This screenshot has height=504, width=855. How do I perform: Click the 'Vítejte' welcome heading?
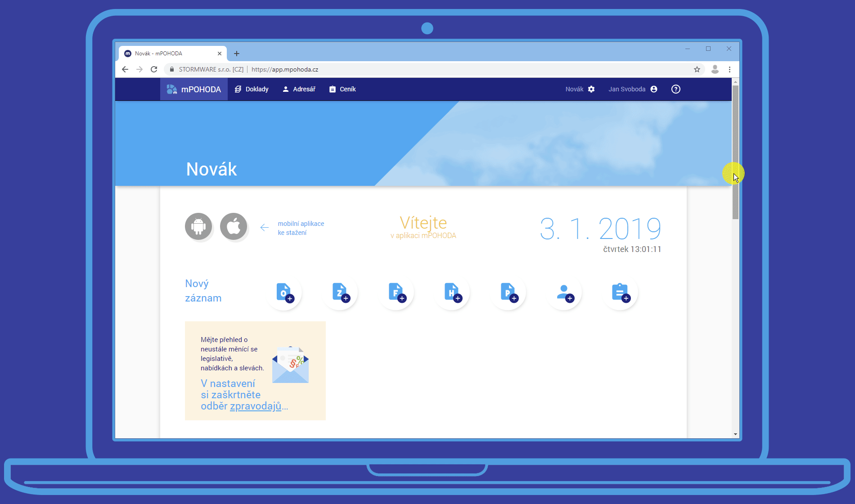coord(423,222)
